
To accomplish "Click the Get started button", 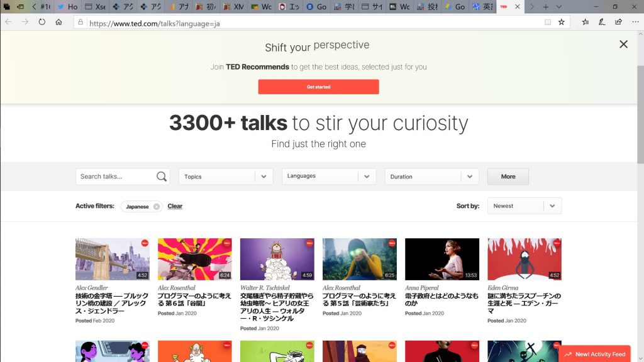I will (318, 87).
